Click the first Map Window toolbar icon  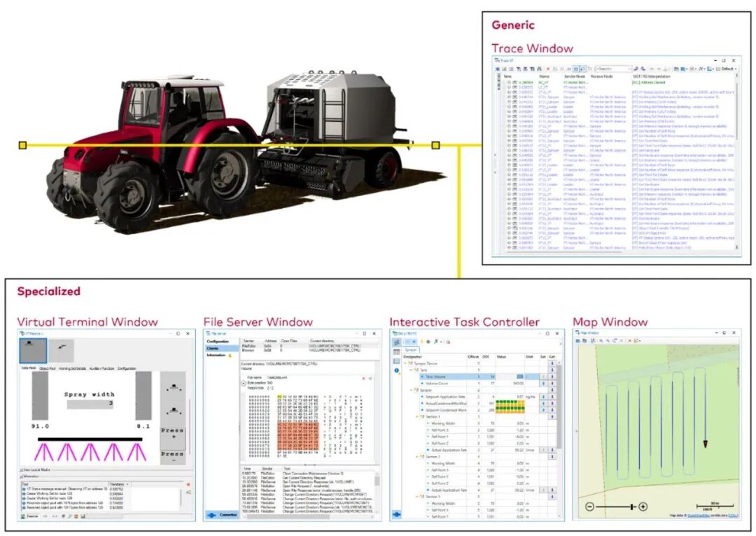577,341
